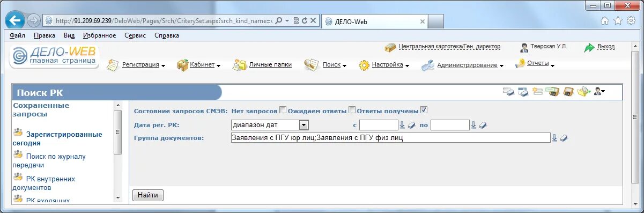
Task: Click the Кабинет briefcase icon
Action: (182, 65)
